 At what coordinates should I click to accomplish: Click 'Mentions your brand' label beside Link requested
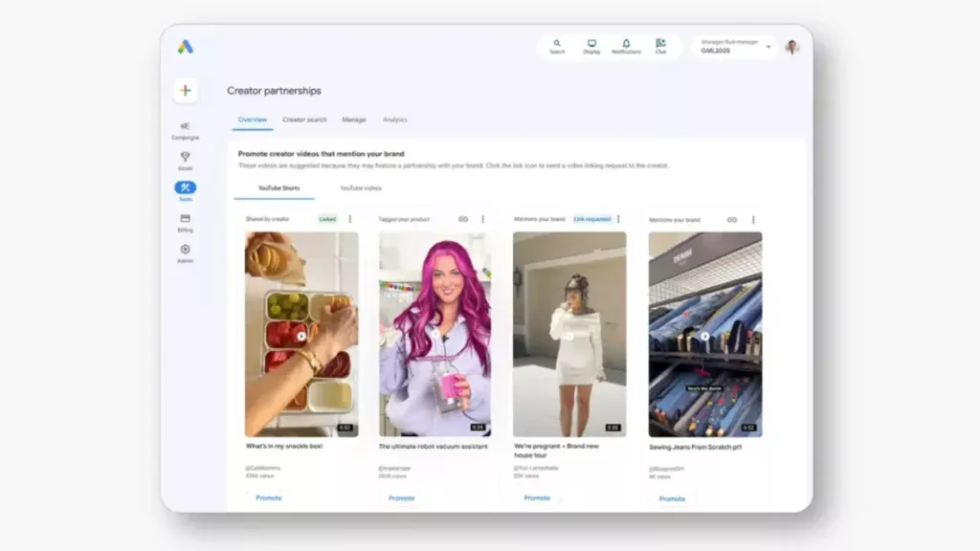coord(540,219)
